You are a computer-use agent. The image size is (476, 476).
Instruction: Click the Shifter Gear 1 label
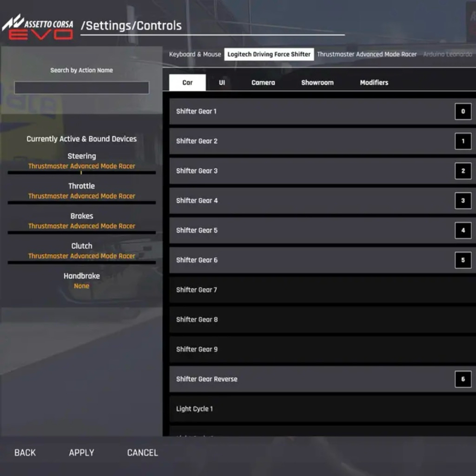pyautogui.click(x=196, y=112)
